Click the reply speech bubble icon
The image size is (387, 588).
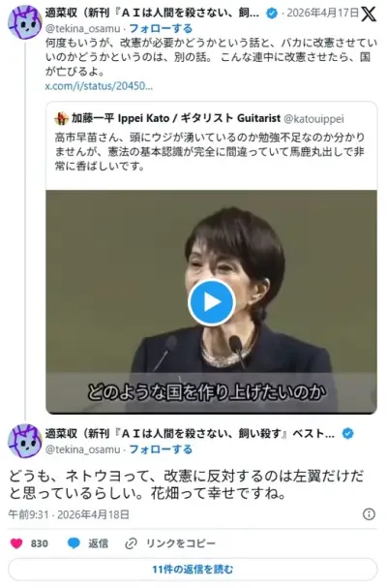pyautogui.click(x=74, y=543)
